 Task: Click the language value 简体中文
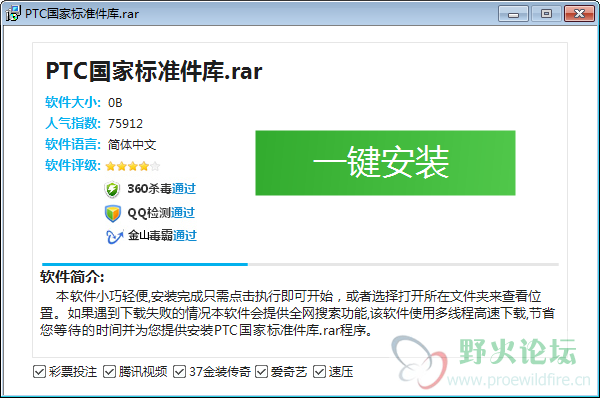pos(132,145)
